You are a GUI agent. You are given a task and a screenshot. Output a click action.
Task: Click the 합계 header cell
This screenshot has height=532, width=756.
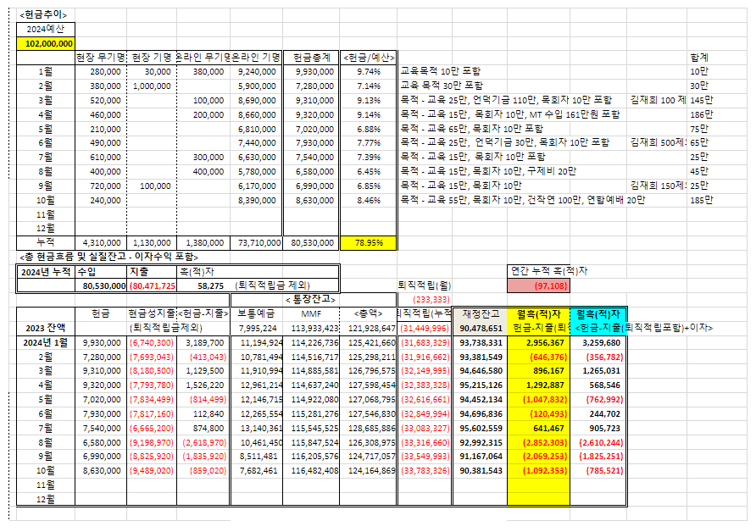pos(699,58)
